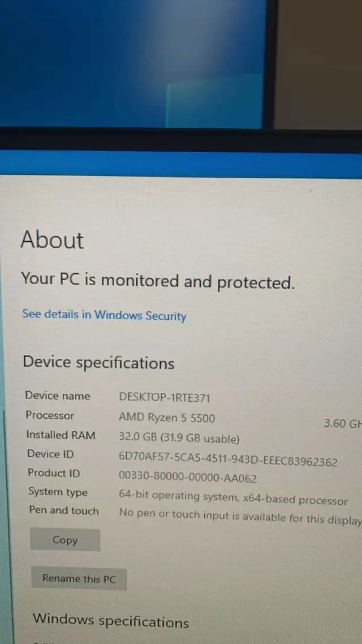The width and height of the screenshot is (362, 644).
Task: Click the Device ID value starting 6D70AF57
Action: [228, 461]
